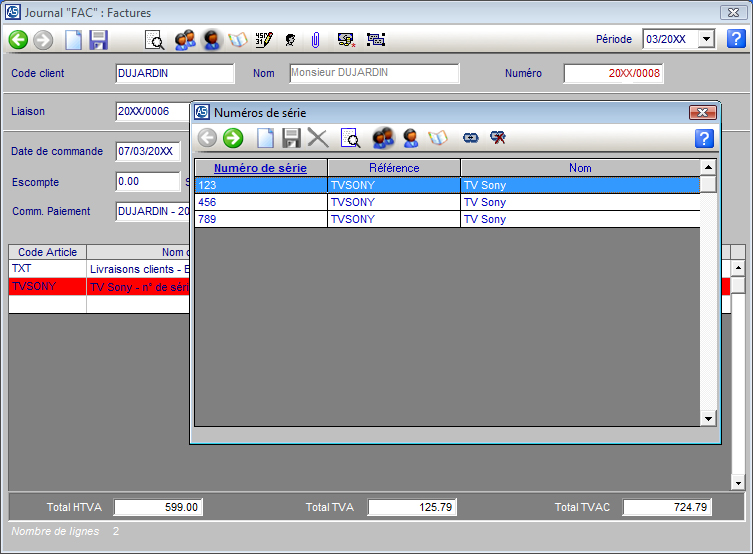
Task: Open the Période dropdown arrow
Action: pyautogui.click(x=706, y=39)
